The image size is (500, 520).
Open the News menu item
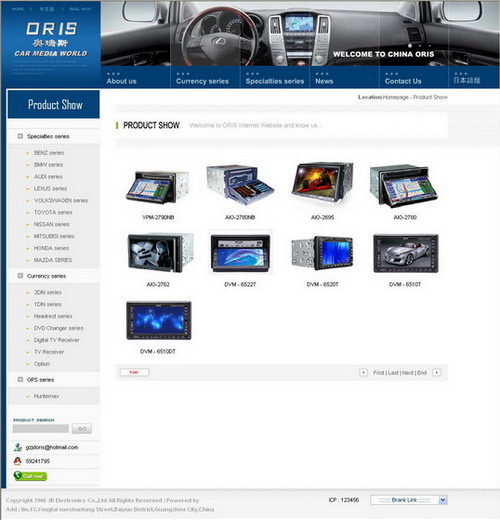(x=324, y=81)
